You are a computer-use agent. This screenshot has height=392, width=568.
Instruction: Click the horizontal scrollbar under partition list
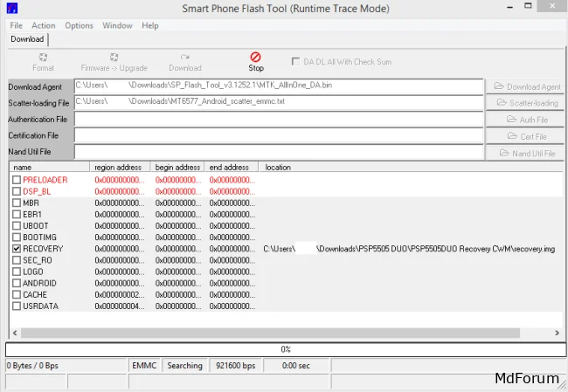click(283, 333)
